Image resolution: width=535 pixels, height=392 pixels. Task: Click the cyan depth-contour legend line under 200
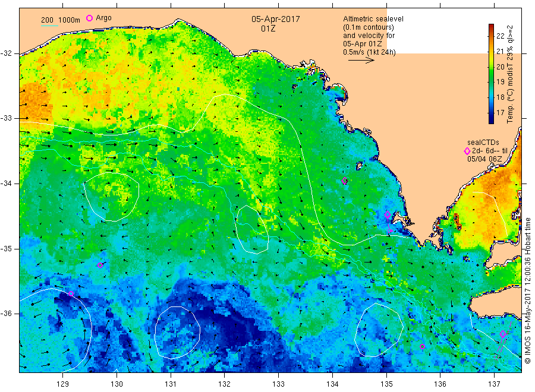point(50,26)
